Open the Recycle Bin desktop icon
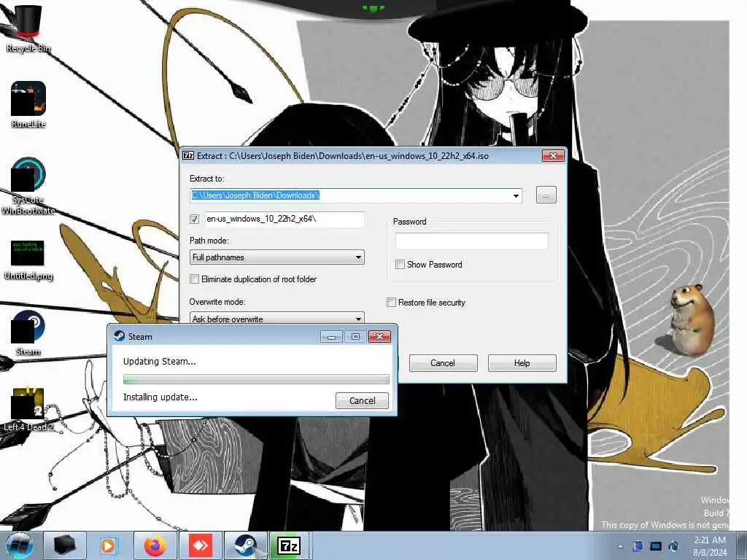 coord(28,28)
